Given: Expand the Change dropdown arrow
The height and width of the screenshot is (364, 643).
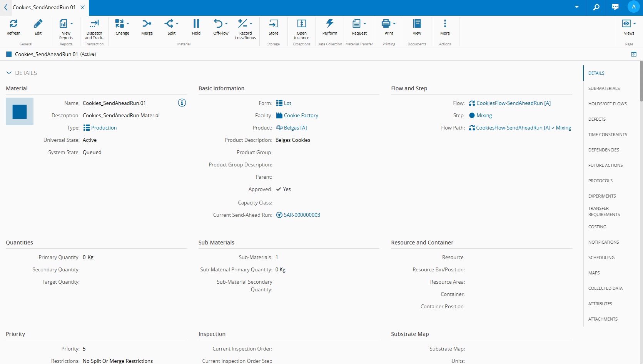Looking at the screenshot, I should pos(128,24).
